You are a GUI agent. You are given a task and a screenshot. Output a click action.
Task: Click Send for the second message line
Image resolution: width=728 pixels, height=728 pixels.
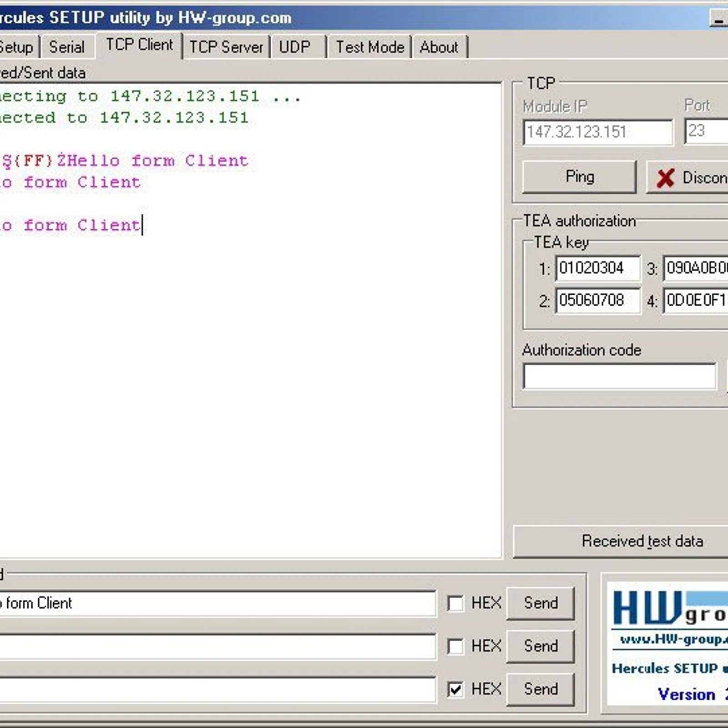(541, 646)
